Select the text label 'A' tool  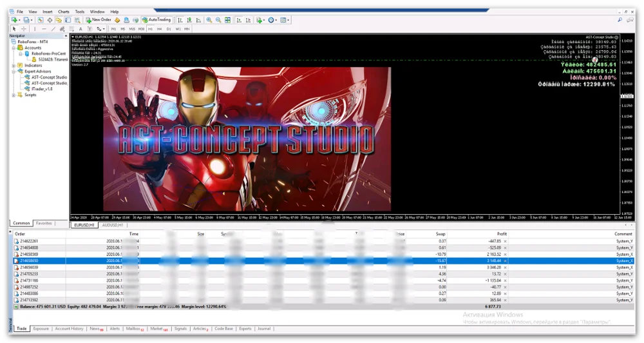(80, 29)
